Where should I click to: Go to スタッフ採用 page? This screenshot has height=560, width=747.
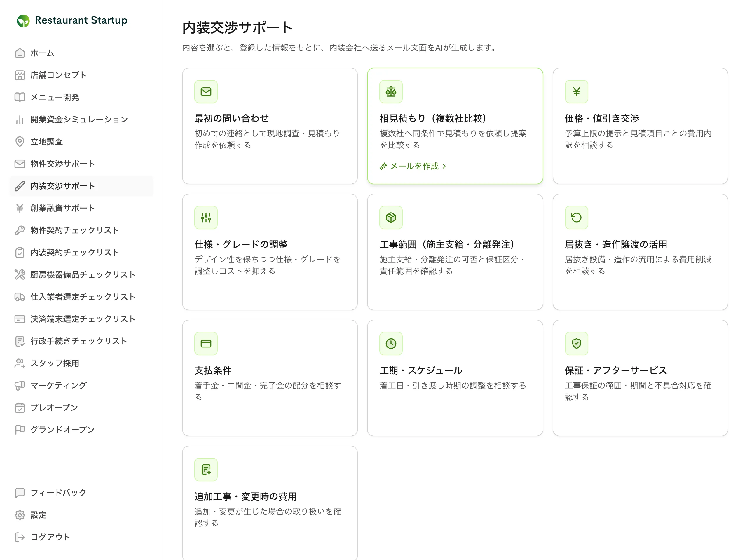pyautogui.click(x=81, y=363)
